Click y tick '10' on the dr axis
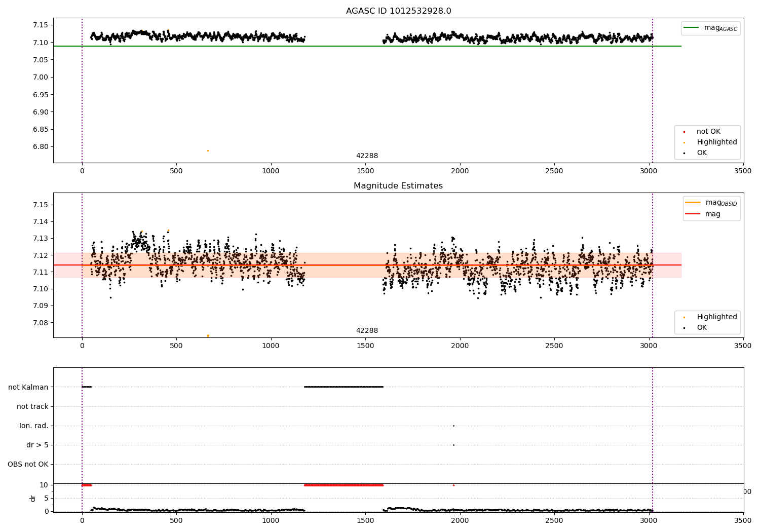The height and width of the screenshot is (532, 760). point(44,485)
